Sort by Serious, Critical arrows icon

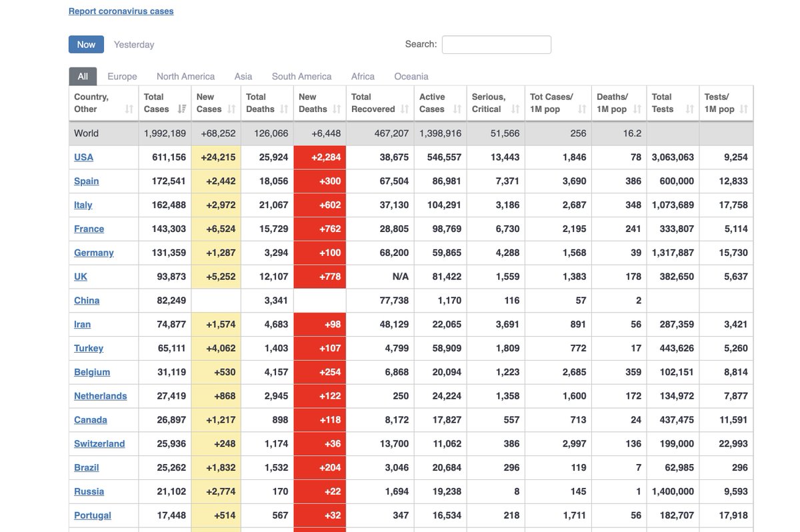click(515, 109)
